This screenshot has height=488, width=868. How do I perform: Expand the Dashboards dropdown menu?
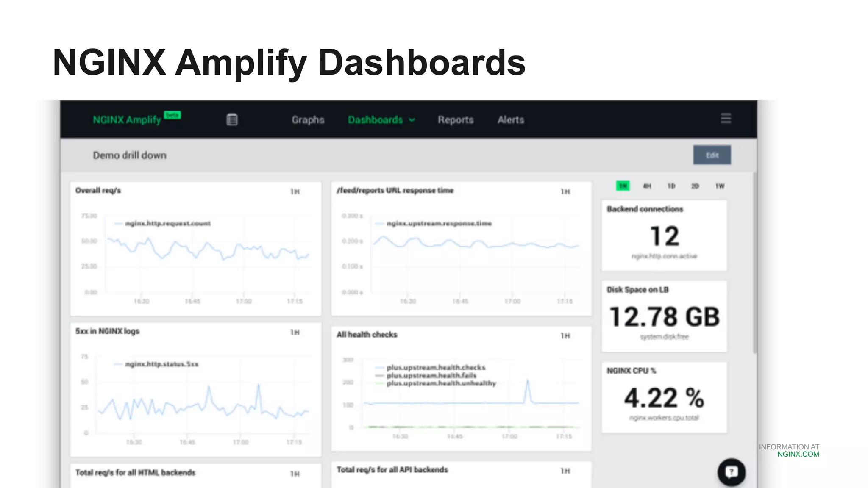pyautogui.click(x=381, y=120)
